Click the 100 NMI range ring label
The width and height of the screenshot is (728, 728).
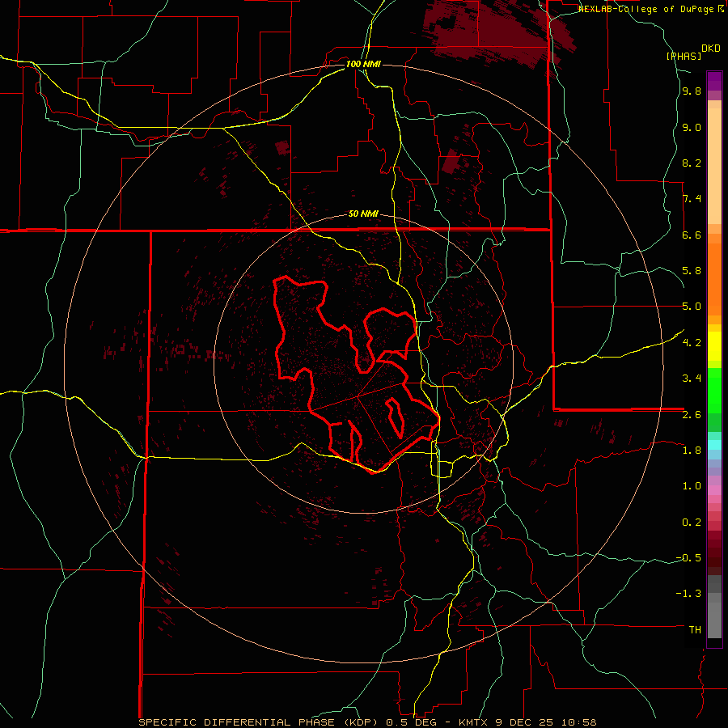[x=363, y=64]
